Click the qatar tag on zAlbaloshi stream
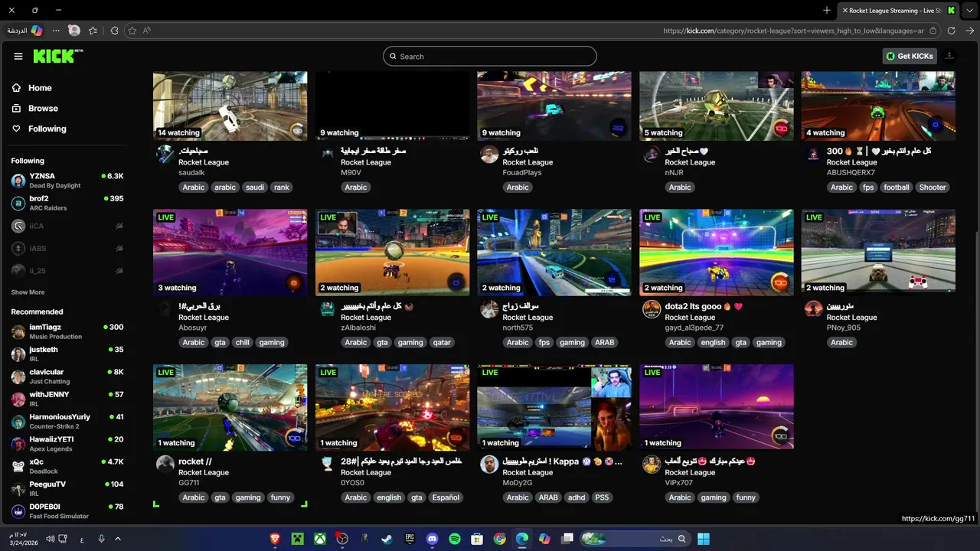The height and width of the screenshot is (551, 980). coord(442,343)
